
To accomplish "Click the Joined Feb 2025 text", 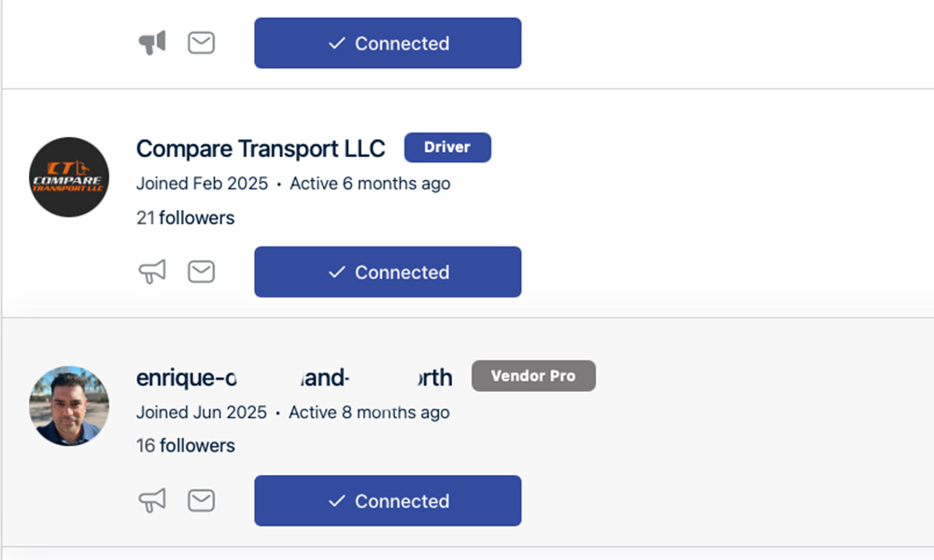I will pyautogui.click(x=202, y=183).
